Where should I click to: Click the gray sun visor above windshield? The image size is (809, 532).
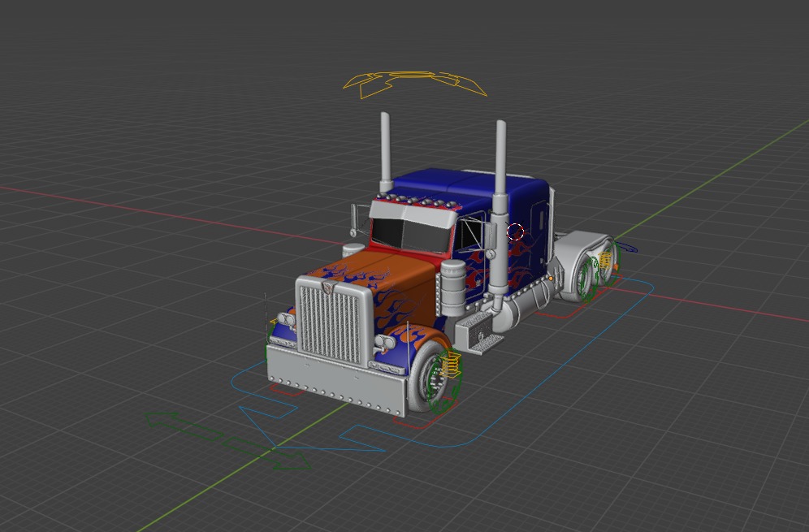[413, 213]
